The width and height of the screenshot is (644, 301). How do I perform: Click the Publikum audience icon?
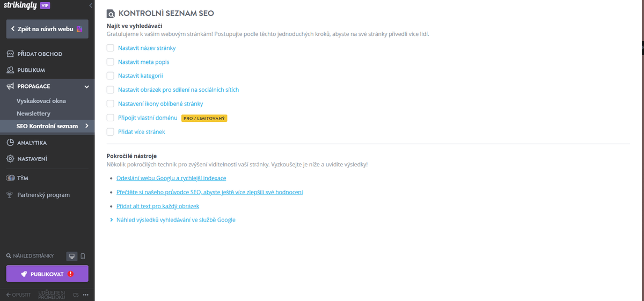(x=10, y=70)
